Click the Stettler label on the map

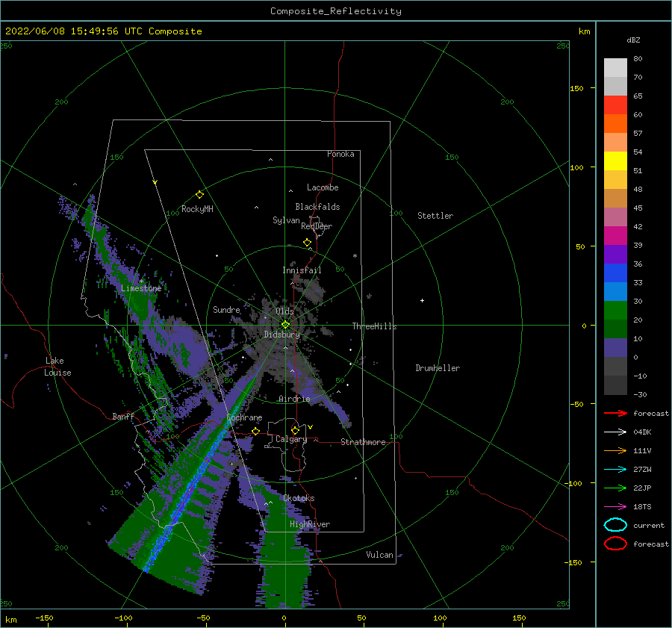click(435, 216)
